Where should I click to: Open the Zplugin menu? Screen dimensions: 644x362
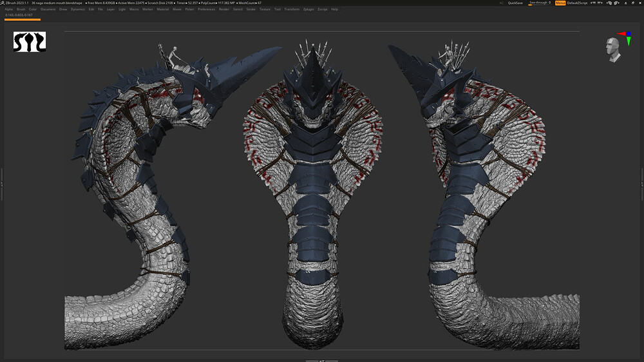click(x=308, y=10)
